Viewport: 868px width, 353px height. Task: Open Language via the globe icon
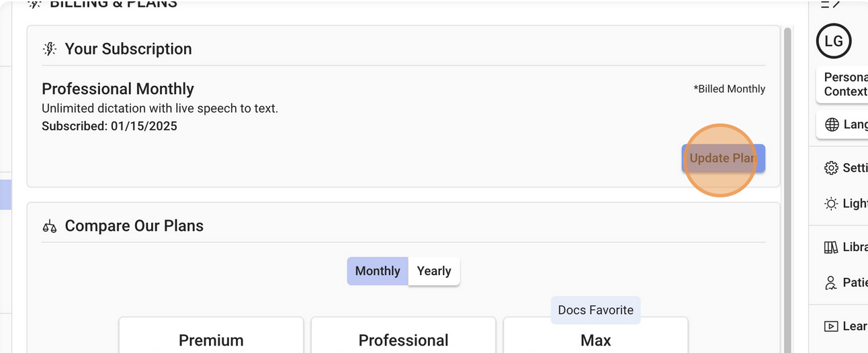pyautogui.click(x=832, y=125)
